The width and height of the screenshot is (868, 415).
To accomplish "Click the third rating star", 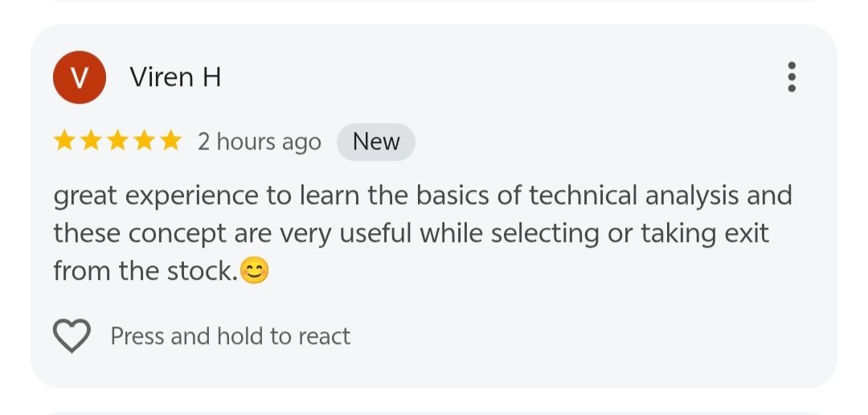I will tap(118, 142).
